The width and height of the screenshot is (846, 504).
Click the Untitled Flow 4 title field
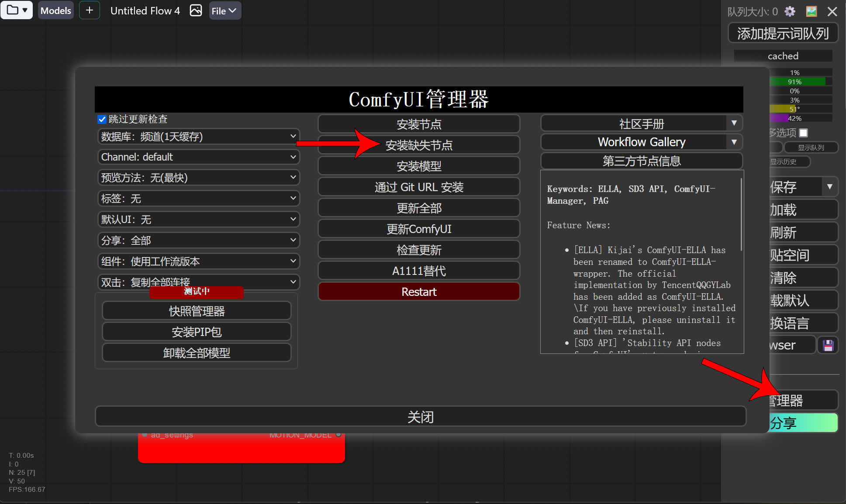click(145, 10)
